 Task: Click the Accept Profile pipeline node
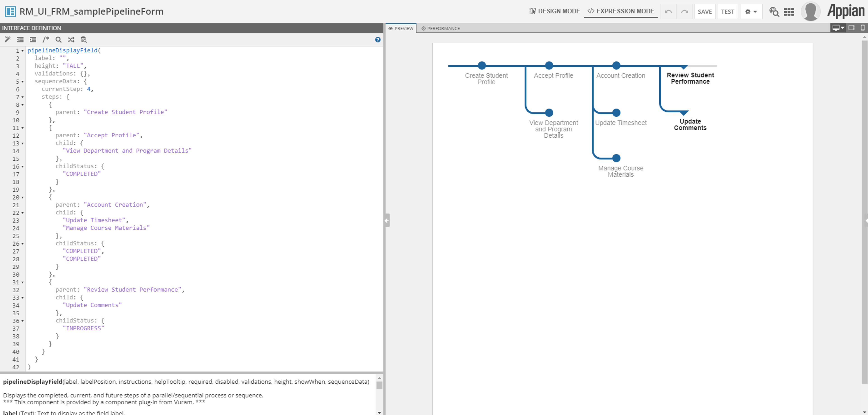coord(549,65)
